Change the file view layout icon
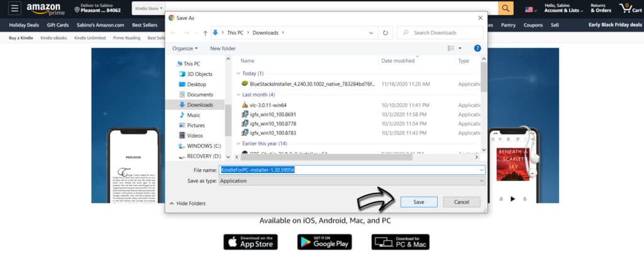This screenshot has height=276, width=644. pyautogui.click(x=451, y=48)
